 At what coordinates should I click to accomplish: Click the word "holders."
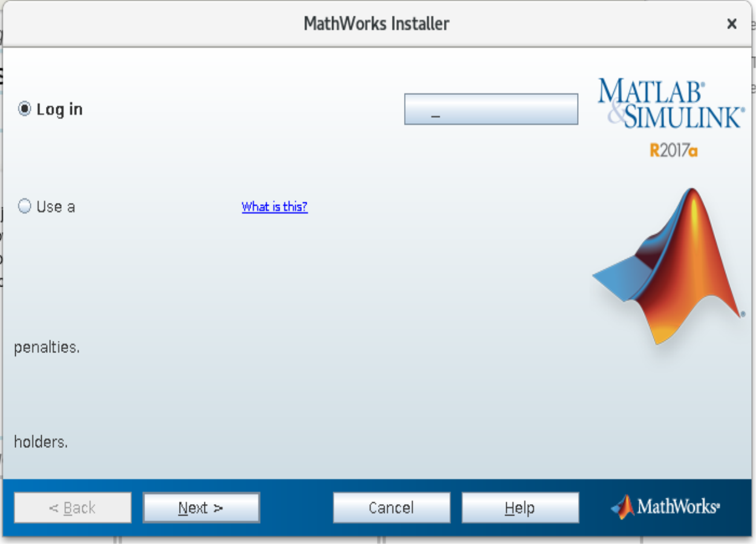pos(41,442)
